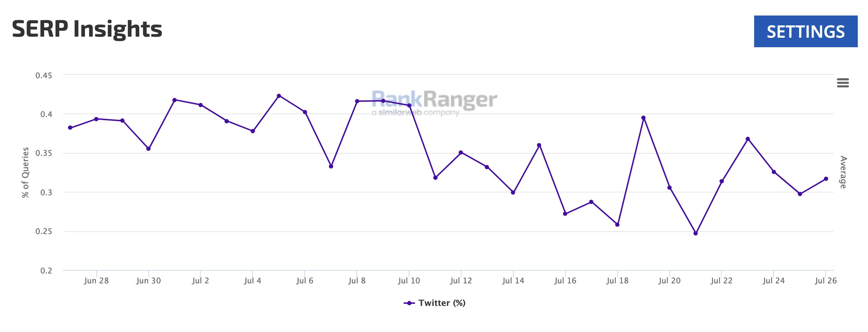Click the purple legend marker icon

[409, 303]
